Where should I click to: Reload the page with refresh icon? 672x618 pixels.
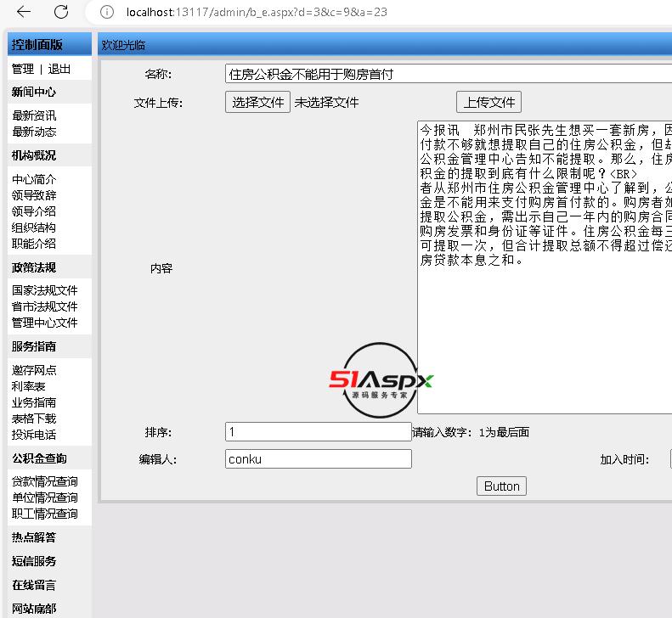tap(61, 12)
